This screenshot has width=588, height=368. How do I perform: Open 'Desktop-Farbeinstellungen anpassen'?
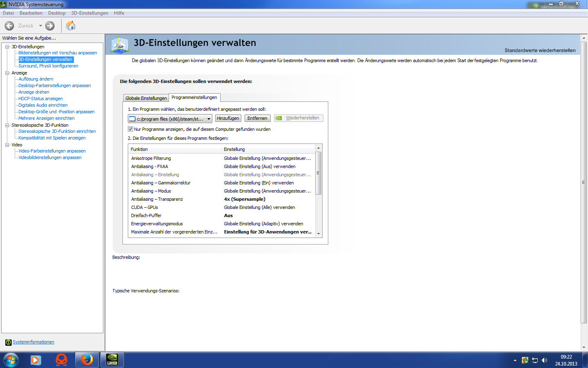(55, 86)
